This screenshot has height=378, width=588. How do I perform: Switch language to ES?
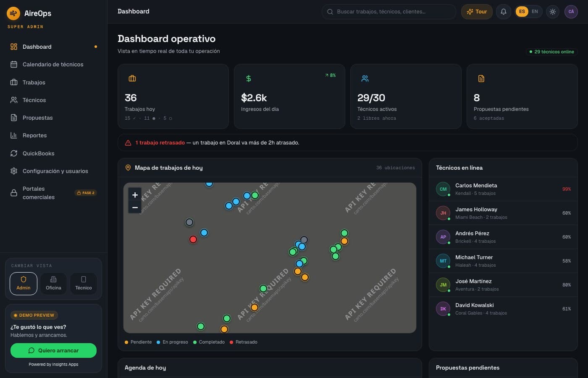pos(522,12)
